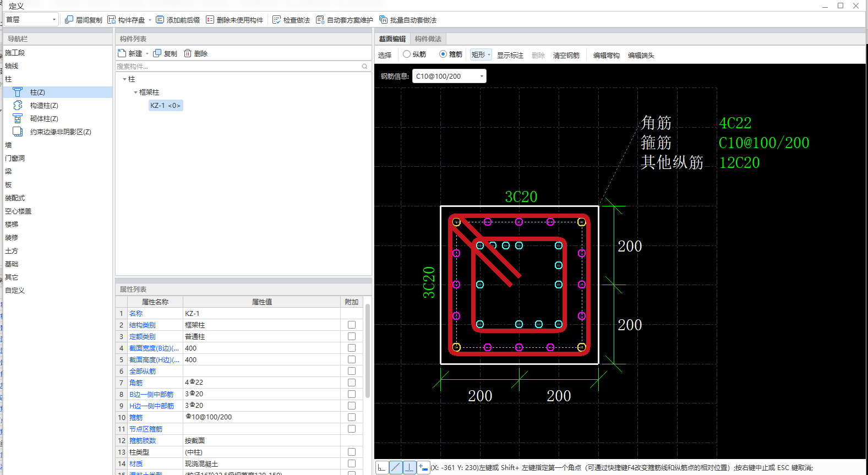
Task: Open the 门窗洞 navigation category
Action: (x=15, y=158)
